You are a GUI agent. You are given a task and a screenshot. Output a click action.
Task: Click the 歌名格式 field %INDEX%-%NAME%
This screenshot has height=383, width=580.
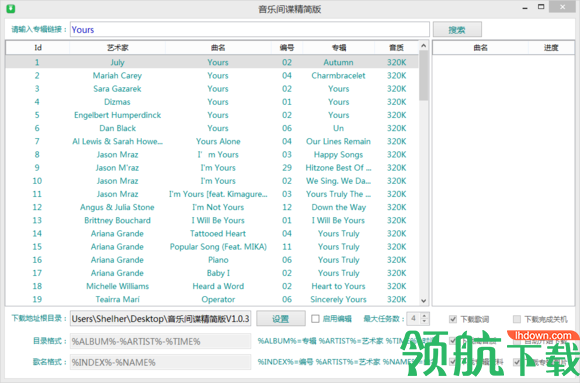click(161, 362)
